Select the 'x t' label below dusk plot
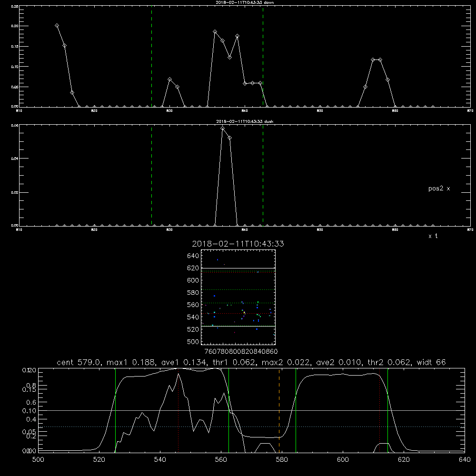The height and width of the screenshot is (476, 476). (433, 236)
